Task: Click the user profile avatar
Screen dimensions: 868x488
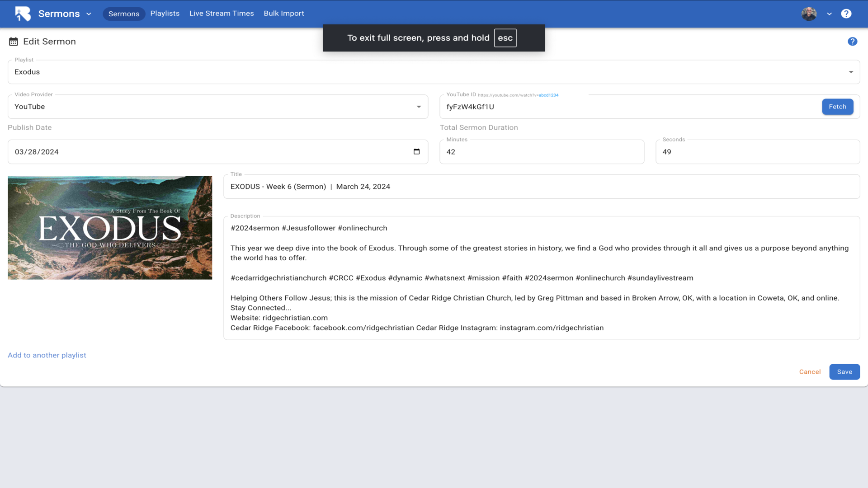Action: pos(809,14)
